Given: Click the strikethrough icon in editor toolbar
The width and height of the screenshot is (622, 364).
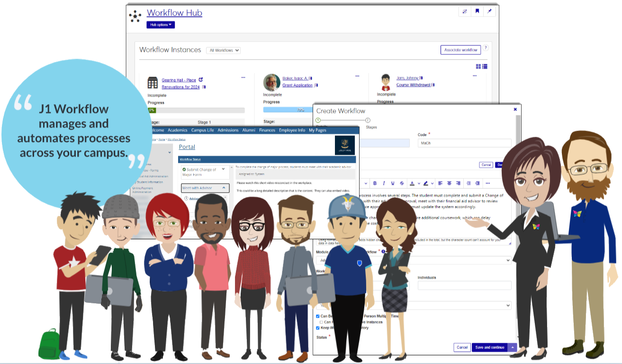Looking at the screenshot, I should [402, 183].
